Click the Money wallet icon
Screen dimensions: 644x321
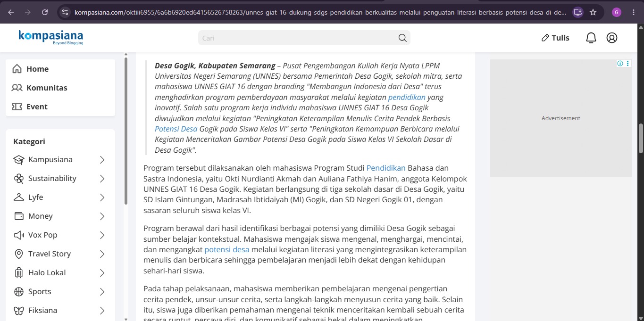[19, 216]
